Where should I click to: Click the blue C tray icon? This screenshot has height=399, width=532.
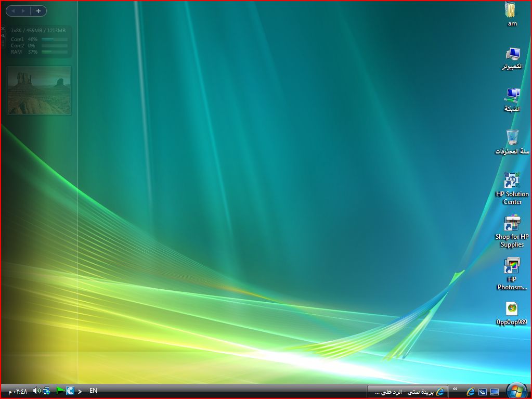coord(70,391)
